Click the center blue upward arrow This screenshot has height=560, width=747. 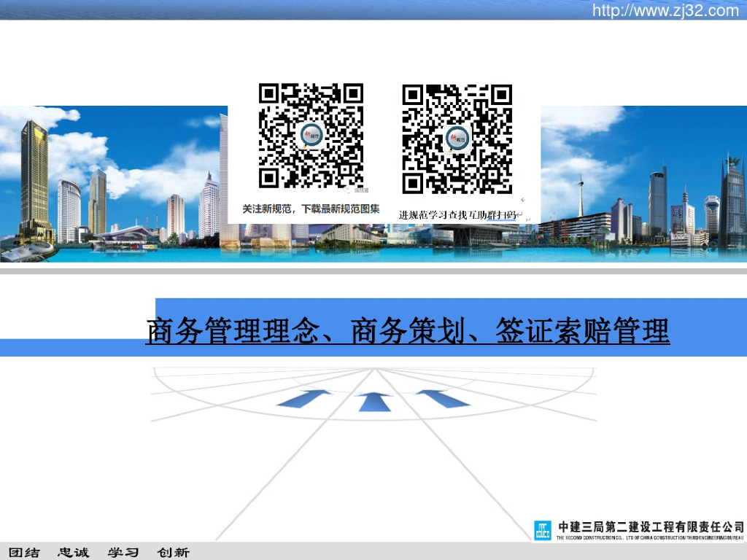[x=374, y=402]
